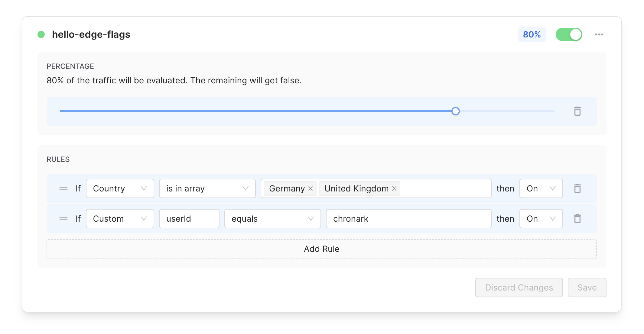Change Custom rule result On dropdown

click(x=541, y=219)
